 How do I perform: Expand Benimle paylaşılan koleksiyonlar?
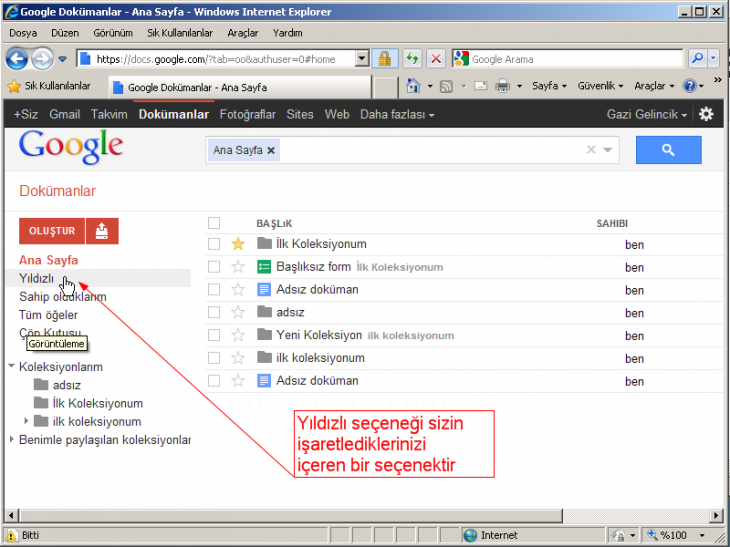[x=11, y=439]
